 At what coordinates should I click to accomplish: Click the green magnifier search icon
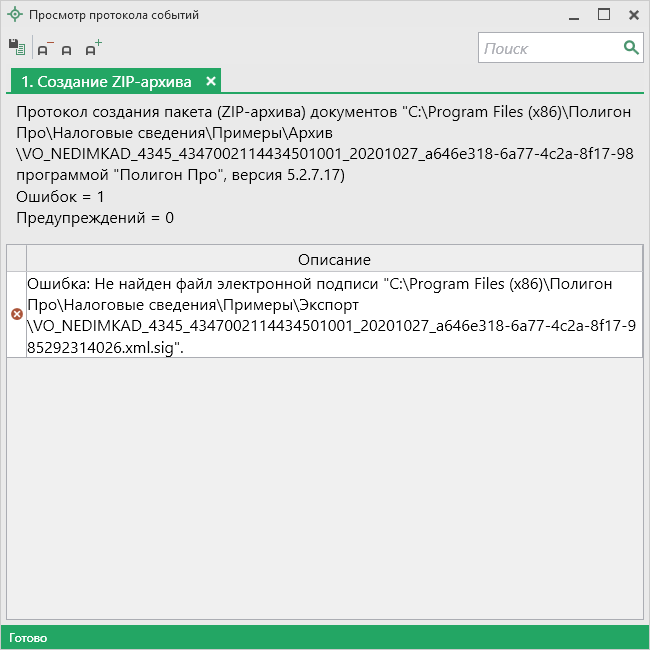pyautogui.click(x=631, y=47)
